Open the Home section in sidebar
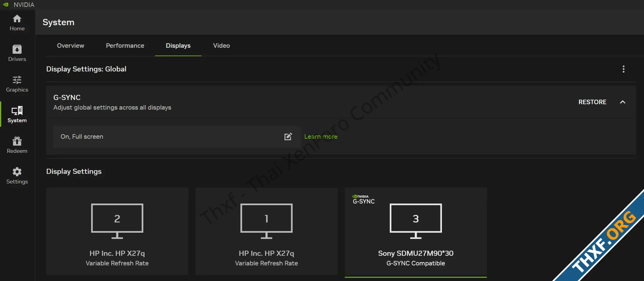 tap(17, 23)
